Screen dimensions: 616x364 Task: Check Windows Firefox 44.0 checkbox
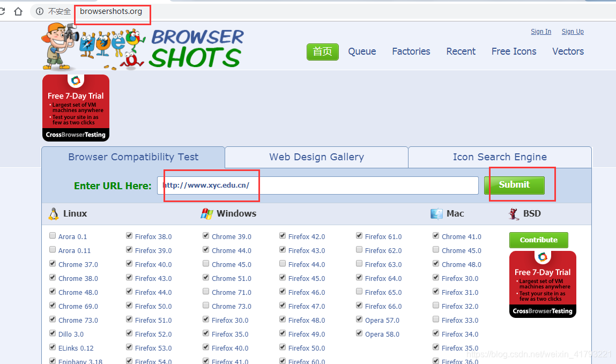click(x=283, y=263)
